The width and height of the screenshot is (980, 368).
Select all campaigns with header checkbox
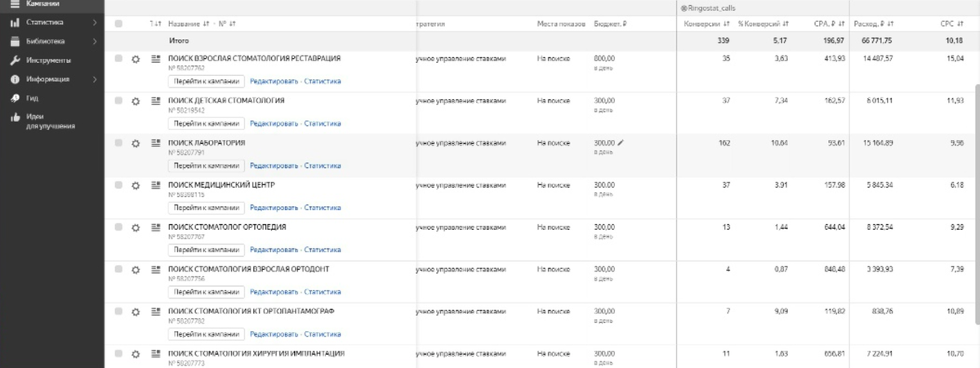click(x=118, y=24)
